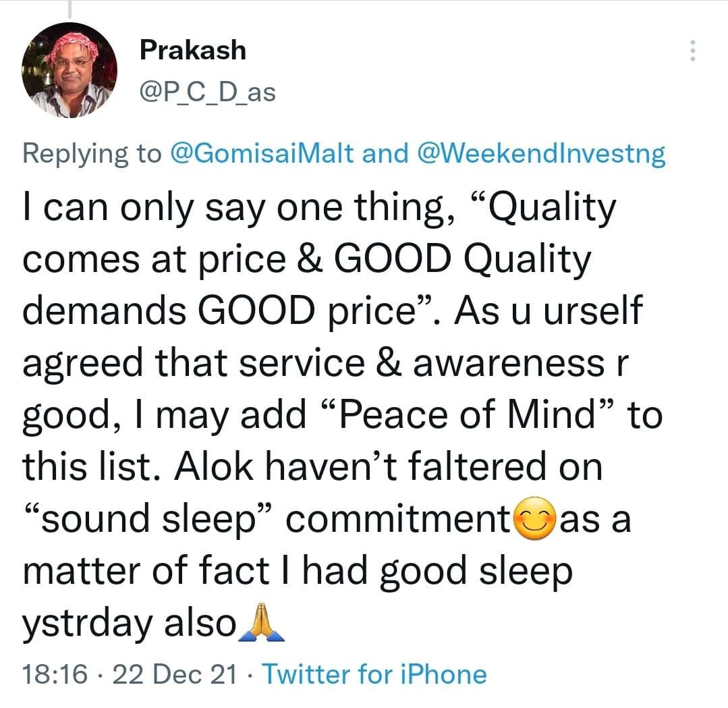Click the word 'Alok' in tweet
This screenshot has width=728, height=708.
pos(214,467)
